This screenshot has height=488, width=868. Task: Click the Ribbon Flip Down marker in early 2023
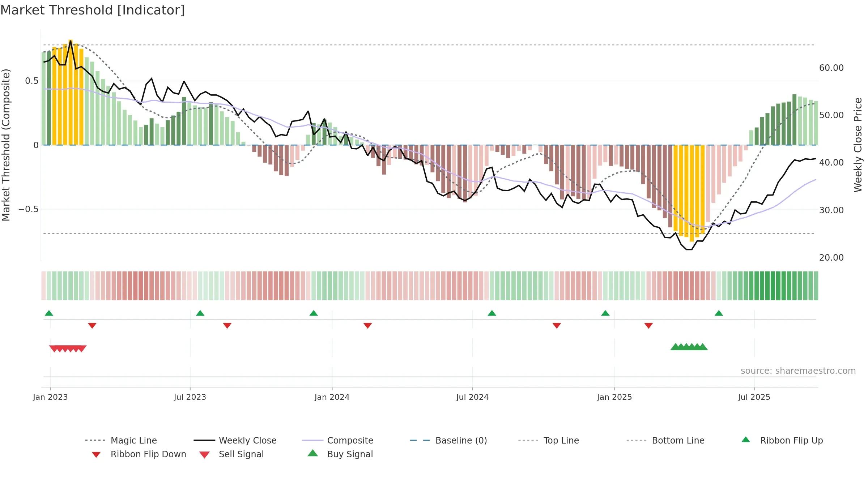tap(92, 326)
